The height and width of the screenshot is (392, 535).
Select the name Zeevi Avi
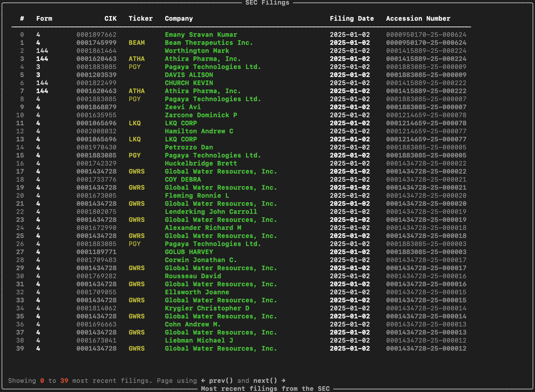183,107
